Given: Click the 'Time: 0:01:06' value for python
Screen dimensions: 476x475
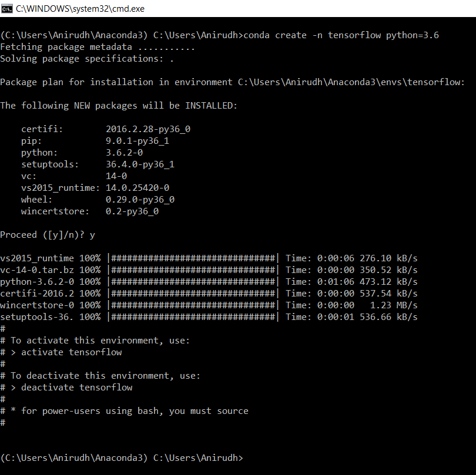Looking at the screenshot, I should click(x=320, y=282).
